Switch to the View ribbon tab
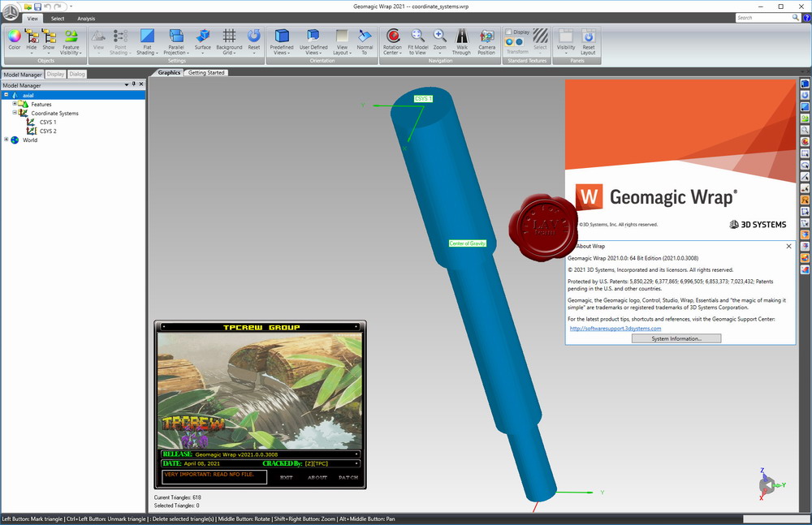 [32, 19]
